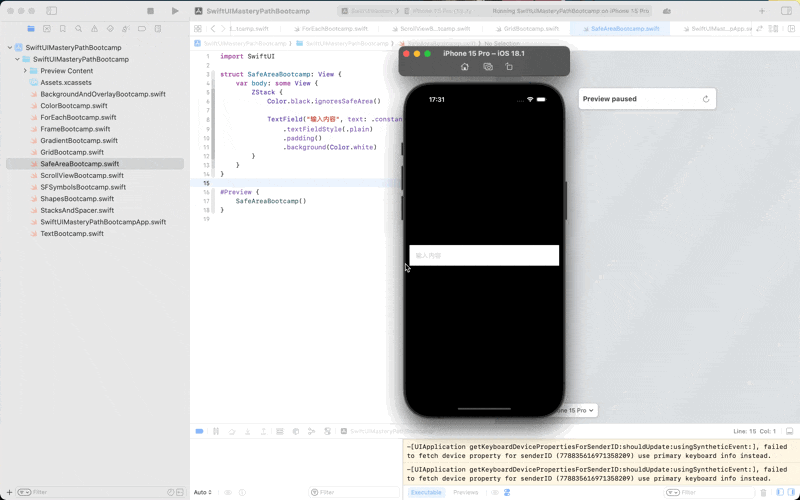Switch to the SafeAreaBootcamp.swift tab

620,29
